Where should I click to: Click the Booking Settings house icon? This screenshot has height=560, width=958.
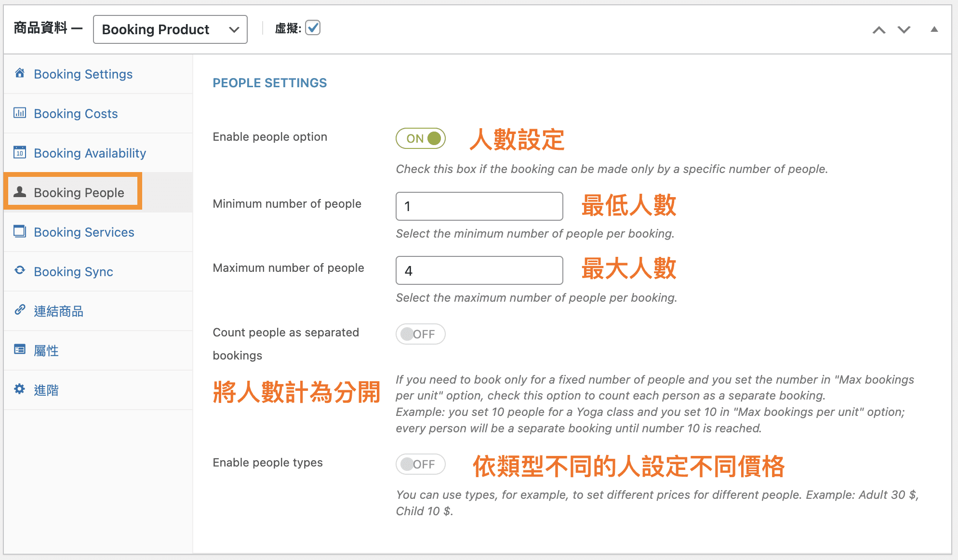point(20,73)
